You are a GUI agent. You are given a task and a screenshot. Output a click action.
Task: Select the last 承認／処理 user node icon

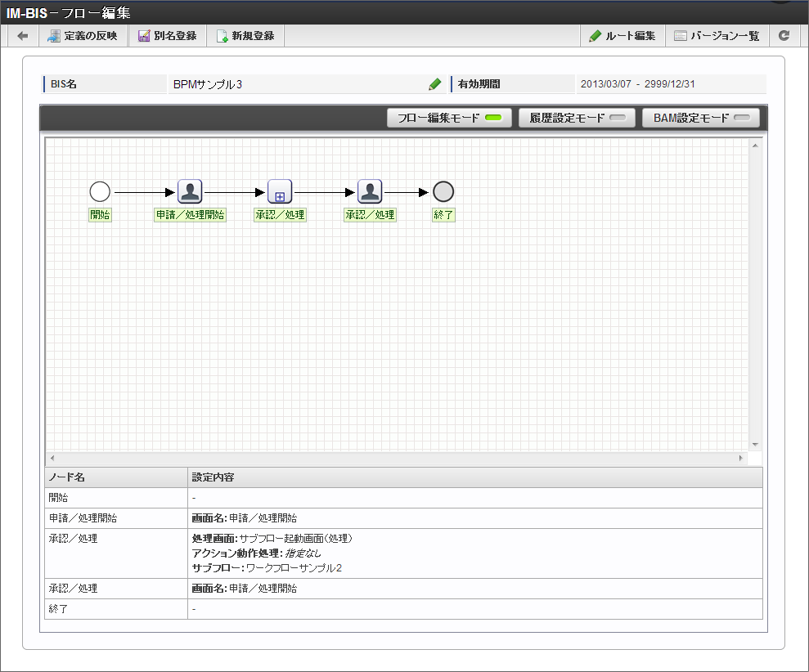[370, 192]
